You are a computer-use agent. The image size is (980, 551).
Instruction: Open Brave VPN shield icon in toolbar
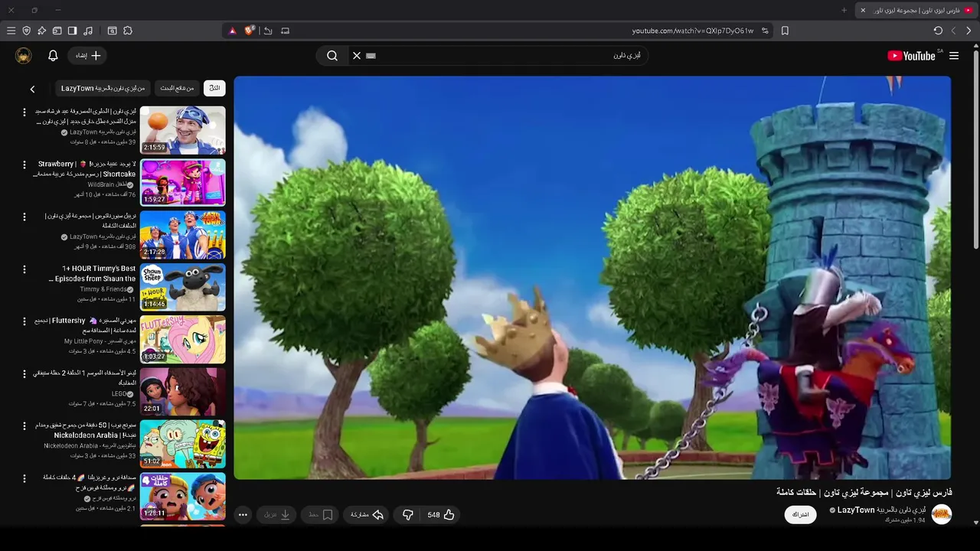[26, 31]
